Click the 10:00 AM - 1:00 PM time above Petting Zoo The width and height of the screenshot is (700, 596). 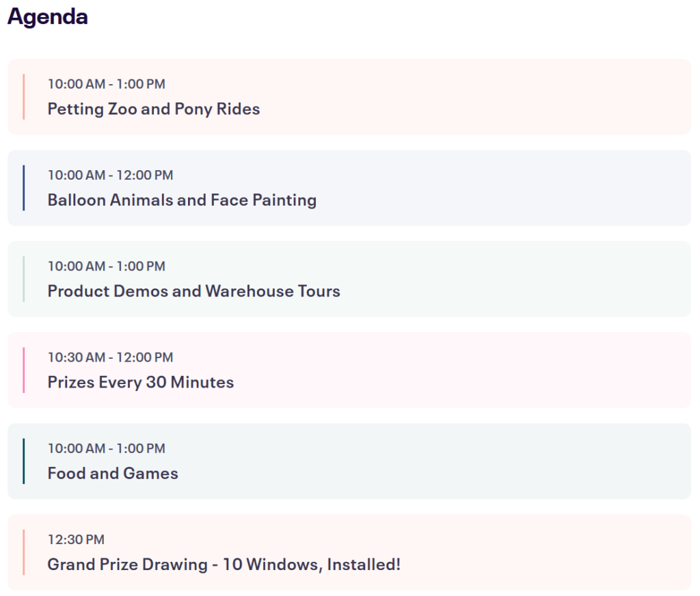pyautogui.click(x=106, y=84)
